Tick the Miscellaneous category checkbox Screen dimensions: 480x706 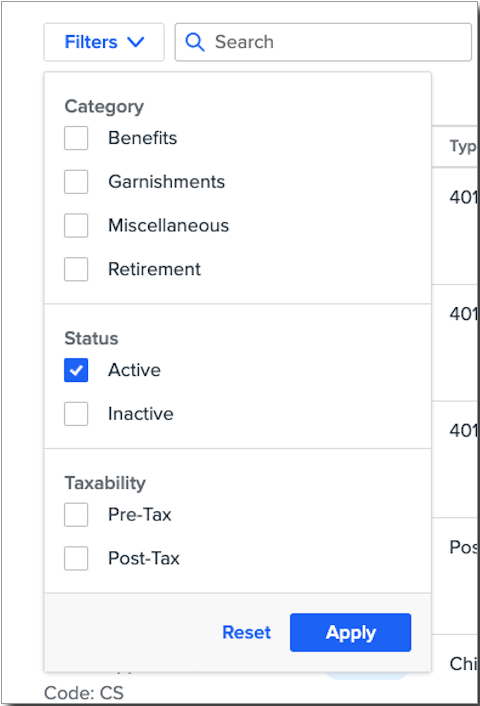[76, 225]
